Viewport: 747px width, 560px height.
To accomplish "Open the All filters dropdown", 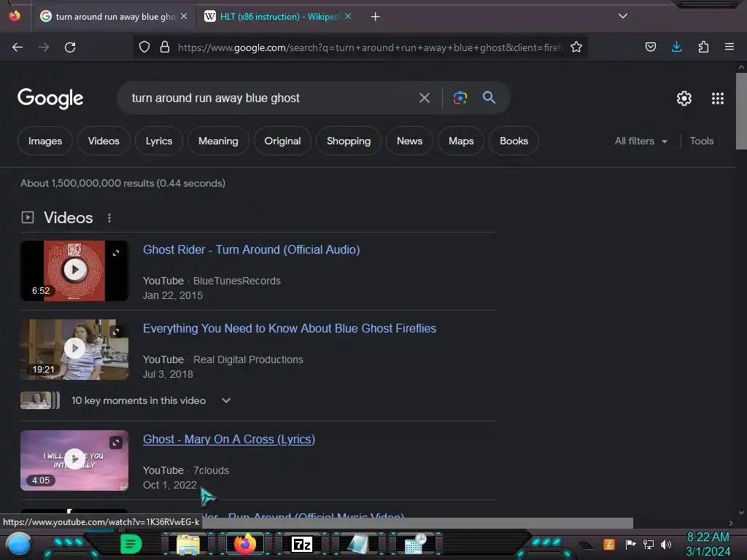I will 641,141.
